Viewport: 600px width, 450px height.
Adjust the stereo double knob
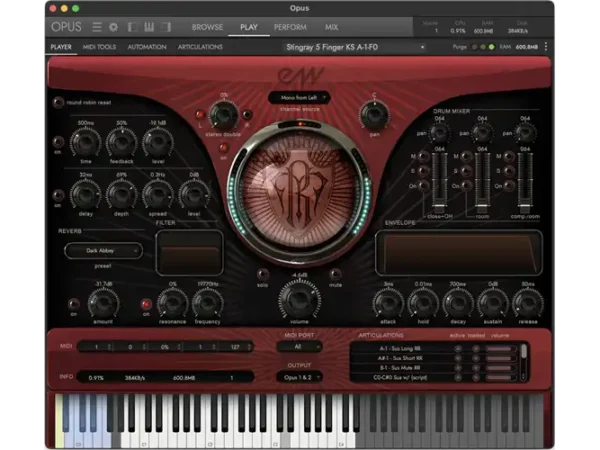tap(223, 114)
